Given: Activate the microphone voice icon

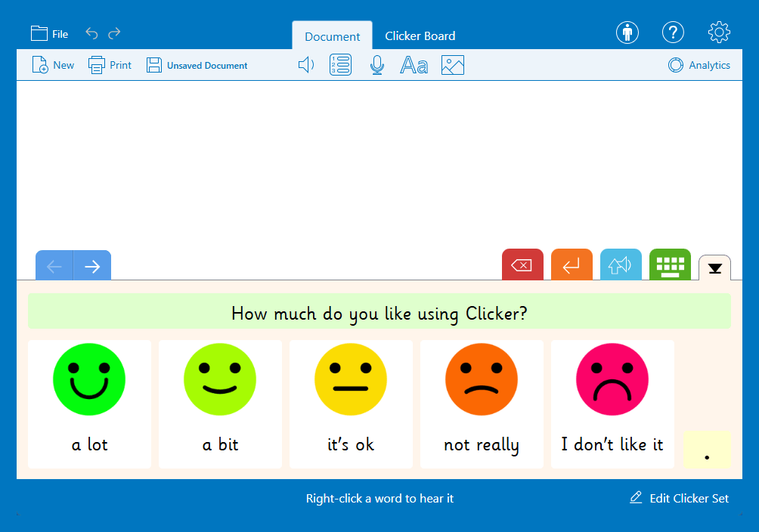Looking at the screenshot, I should pos(377,65).
